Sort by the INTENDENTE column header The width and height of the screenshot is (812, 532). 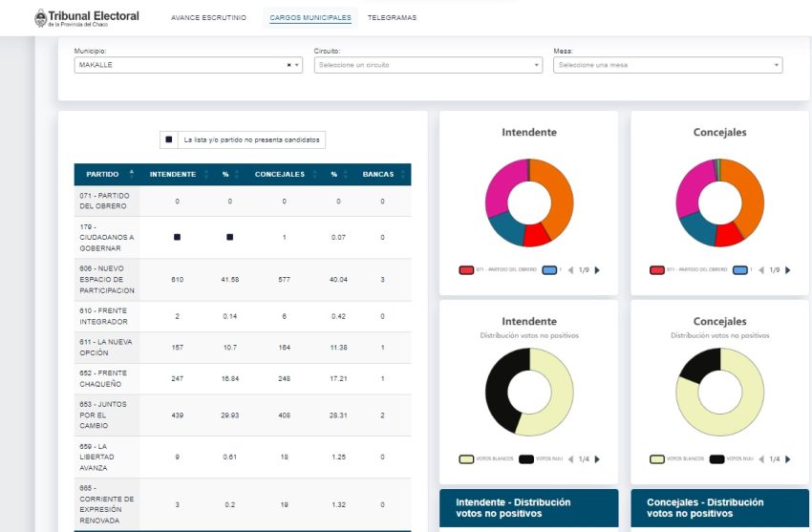click(173, 175)
